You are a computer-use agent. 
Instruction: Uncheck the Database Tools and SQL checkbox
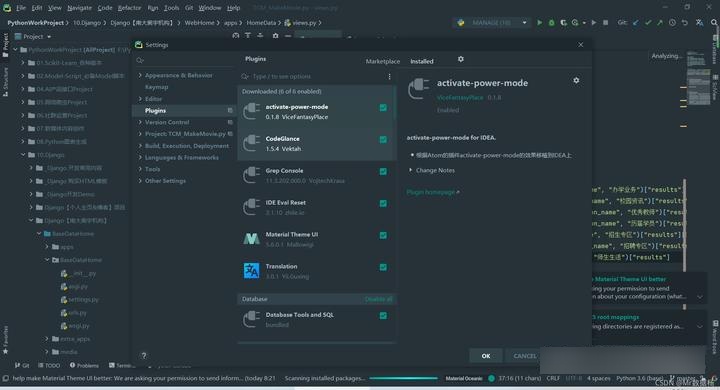pyautogui.click(x=383, y=316)
